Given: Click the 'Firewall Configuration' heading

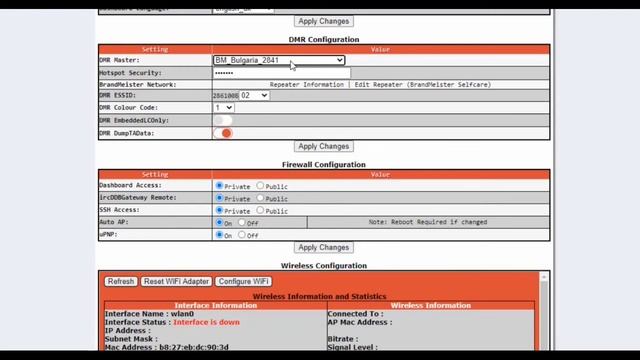Looking at the screenshot, I should (324, 164).
